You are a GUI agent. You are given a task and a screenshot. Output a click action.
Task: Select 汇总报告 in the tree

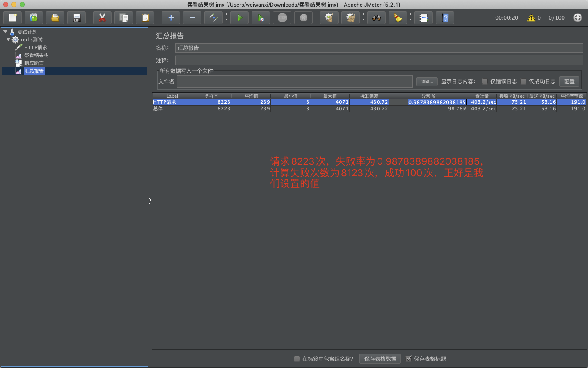click(34, 71)
